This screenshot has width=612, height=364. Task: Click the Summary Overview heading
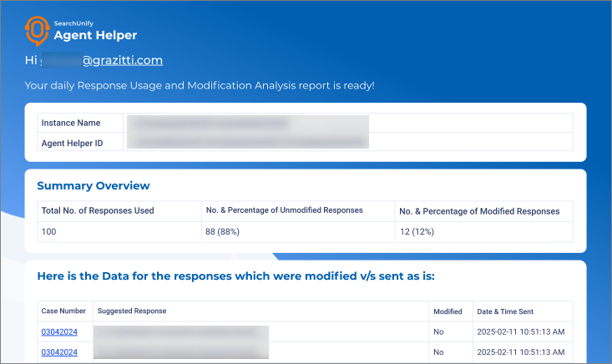[94, 185]
